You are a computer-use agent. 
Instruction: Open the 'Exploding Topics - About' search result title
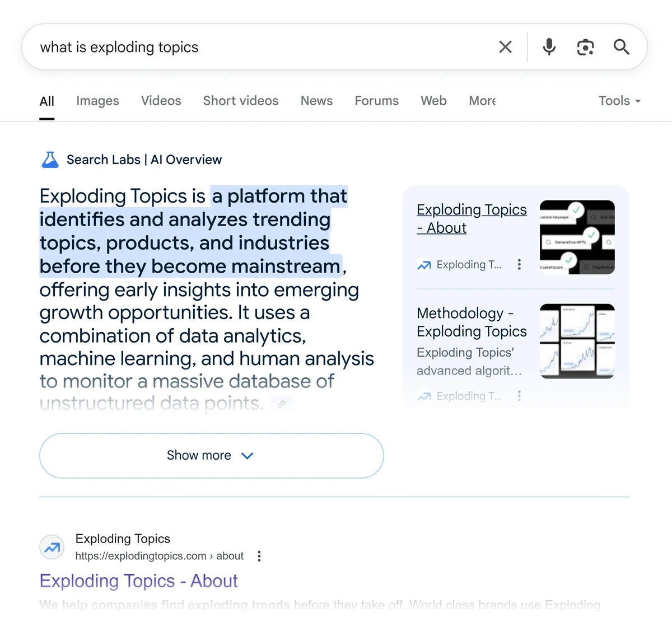click(x=138, y=581)
